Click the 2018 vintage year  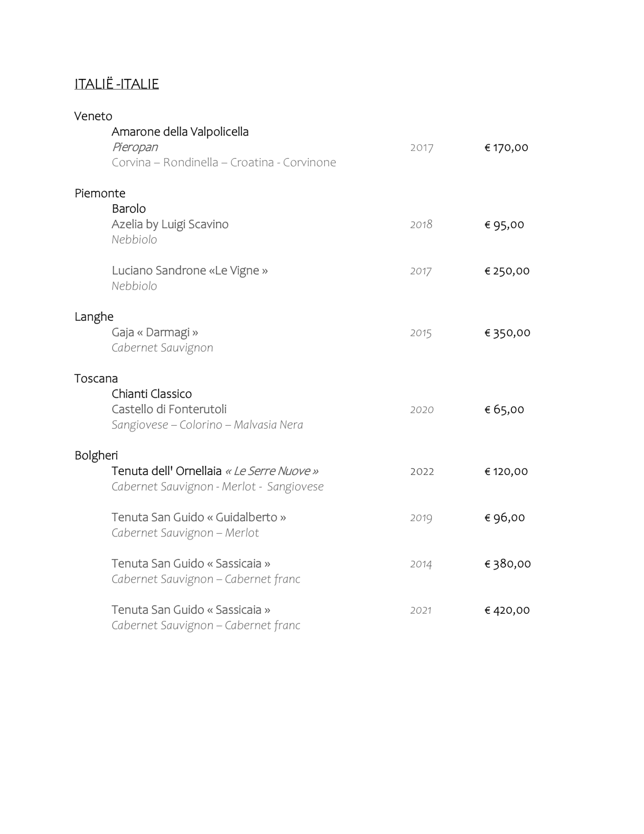point(421,225)
